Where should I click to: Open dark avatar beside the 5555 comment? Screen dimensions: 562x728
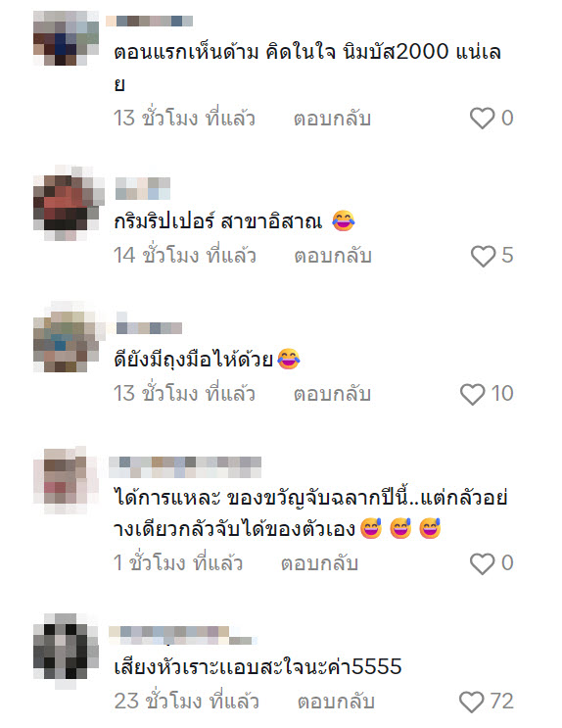click(66, 650)
